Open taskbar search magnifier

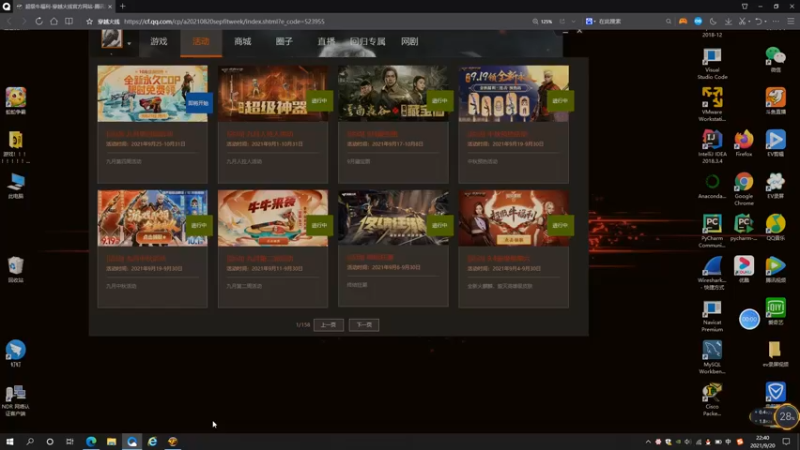[x=30, y=441]
